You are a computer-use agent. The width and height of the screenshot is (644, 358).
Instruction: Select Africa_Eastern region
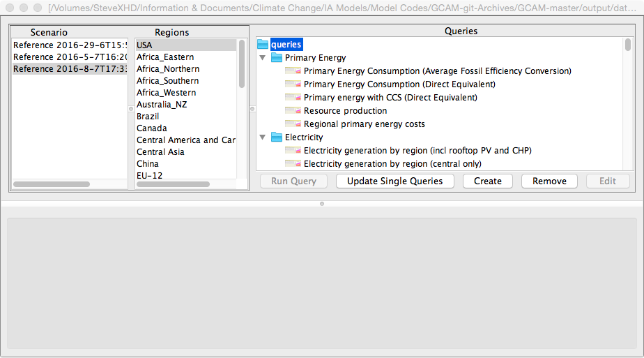tap(186, 57)
